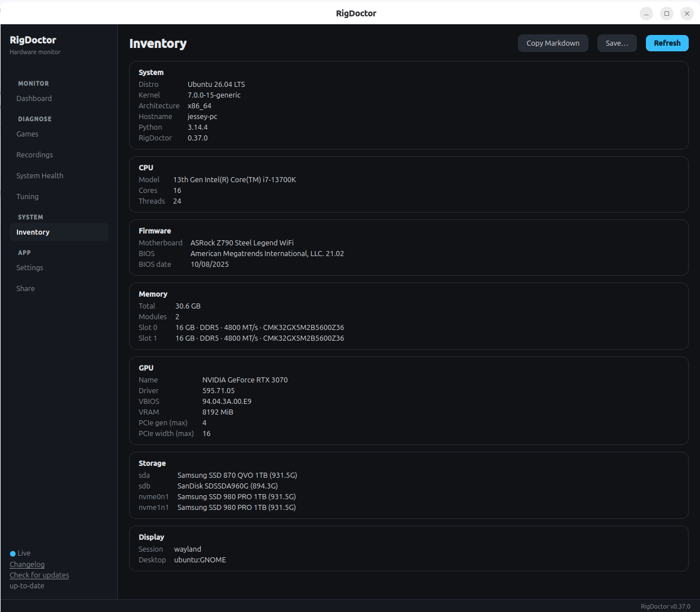Click the Check for updates link
The width and height of the screenshot is (700, 612).
coord(39,575)
